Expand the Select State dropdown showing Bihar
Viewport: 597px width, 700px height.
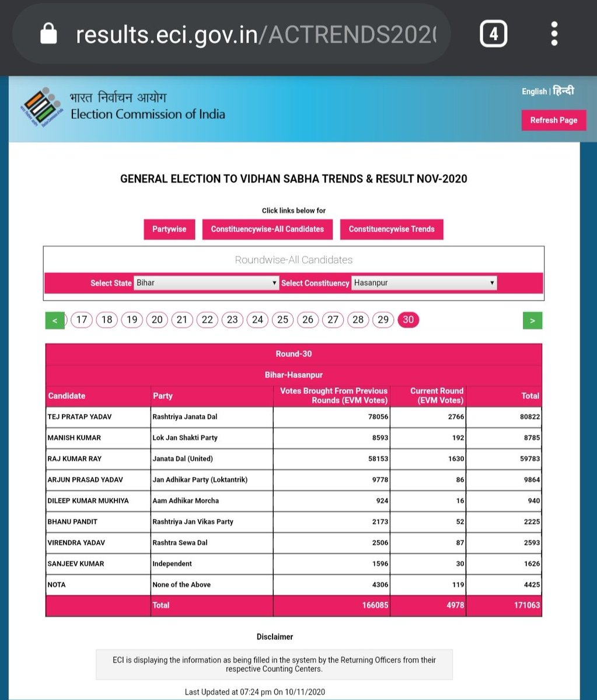tap(207, 283)
